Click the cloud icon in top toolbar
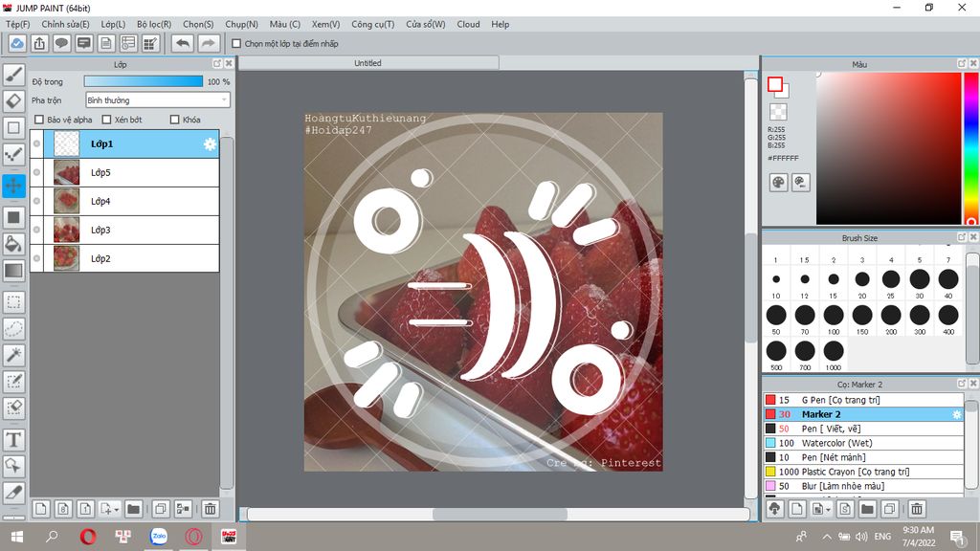Screen dimensions: 980x551 [17, 43]
